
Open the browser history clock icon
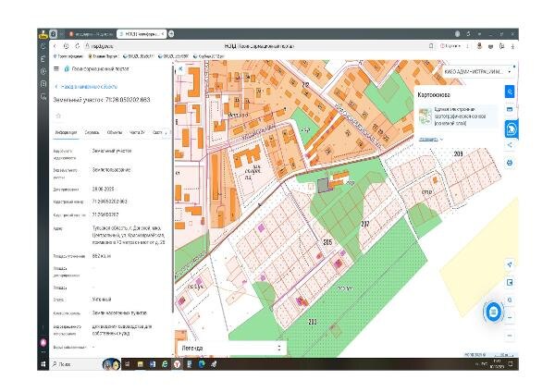67,46
